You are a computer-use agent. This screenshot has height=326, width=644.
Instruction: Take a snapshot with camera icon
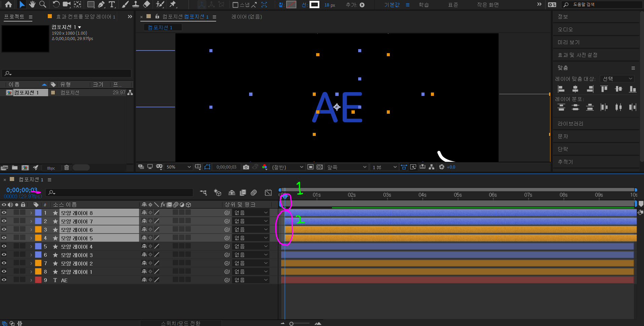(x=246, y=167)
